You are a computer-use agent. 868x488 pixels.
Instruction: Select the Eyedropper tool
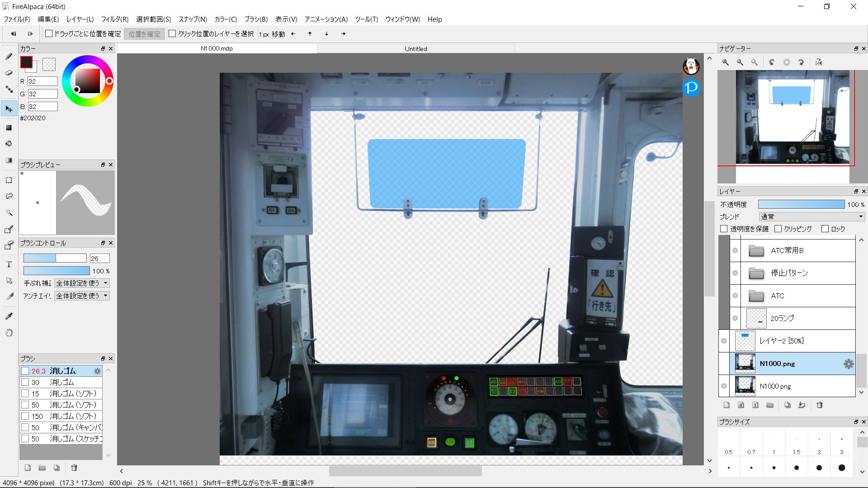pyautogui.click(x=9, y=316)
